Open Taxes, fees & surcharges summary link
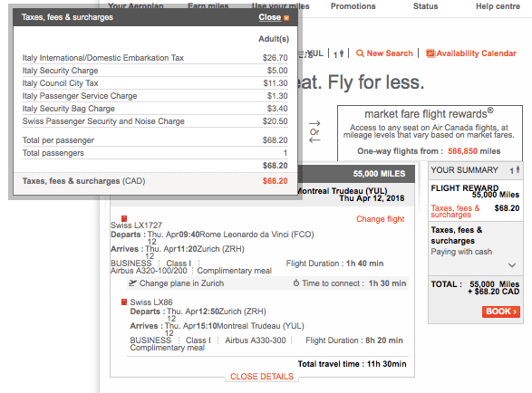532x393 pixels. pyautogui.click(x=455, y=211)
